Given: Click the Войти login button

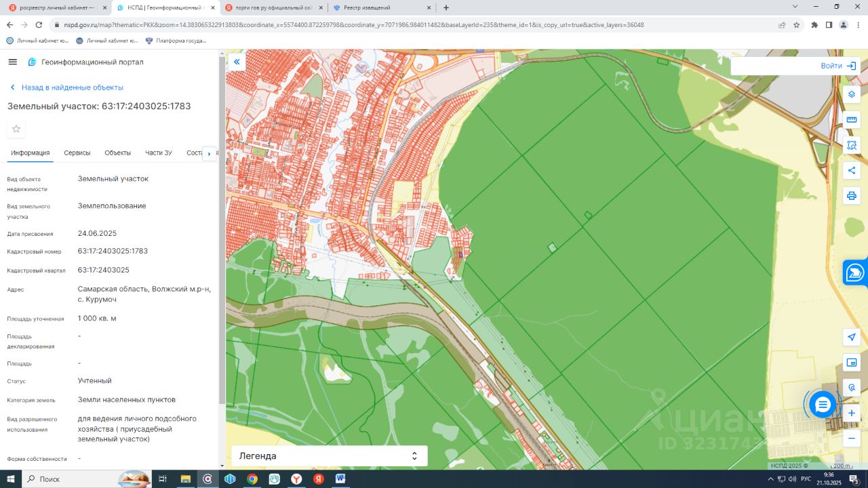Looking at the screenshot, I should pos(838,66).
